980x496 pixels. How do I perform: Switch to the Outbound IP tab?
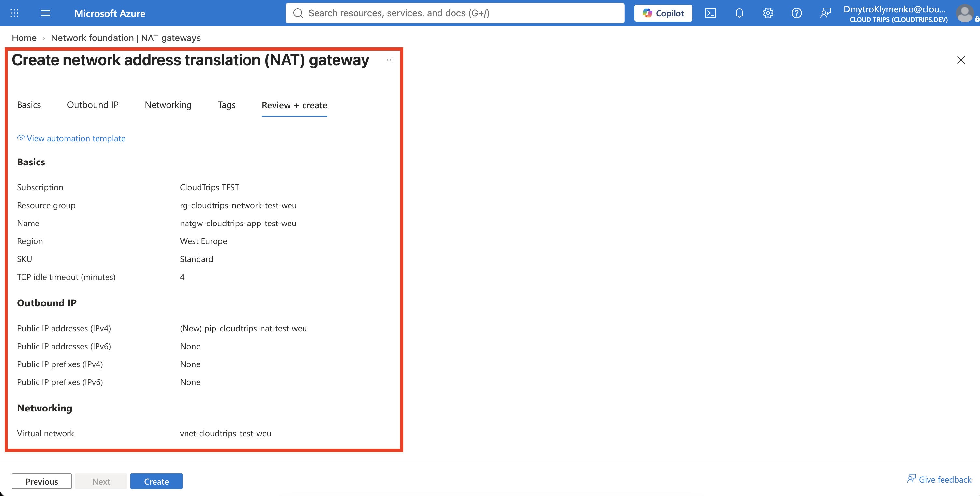pyautogui.click(x=93, y=105)
